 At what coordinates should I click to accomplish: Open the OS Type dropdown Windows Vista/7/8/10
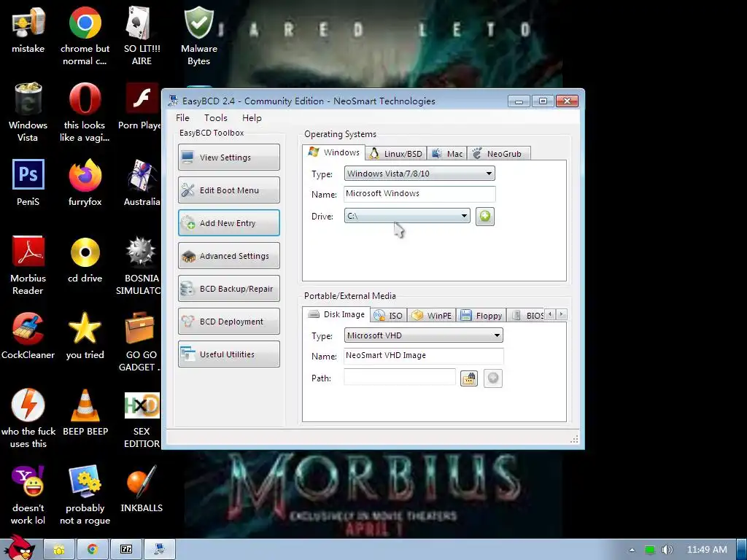click(x=419, y=174)
